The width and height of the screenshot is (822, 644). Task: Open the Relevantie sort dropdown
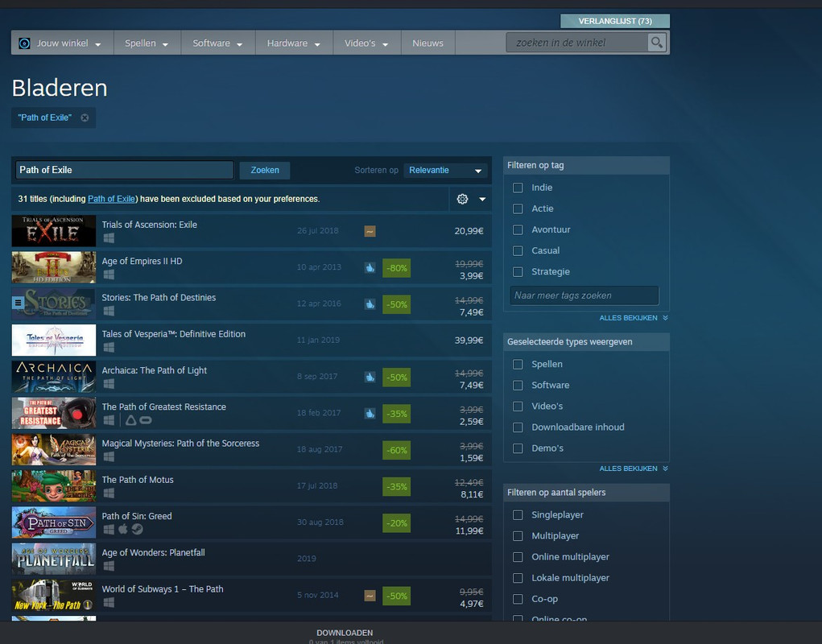(445, 171)
